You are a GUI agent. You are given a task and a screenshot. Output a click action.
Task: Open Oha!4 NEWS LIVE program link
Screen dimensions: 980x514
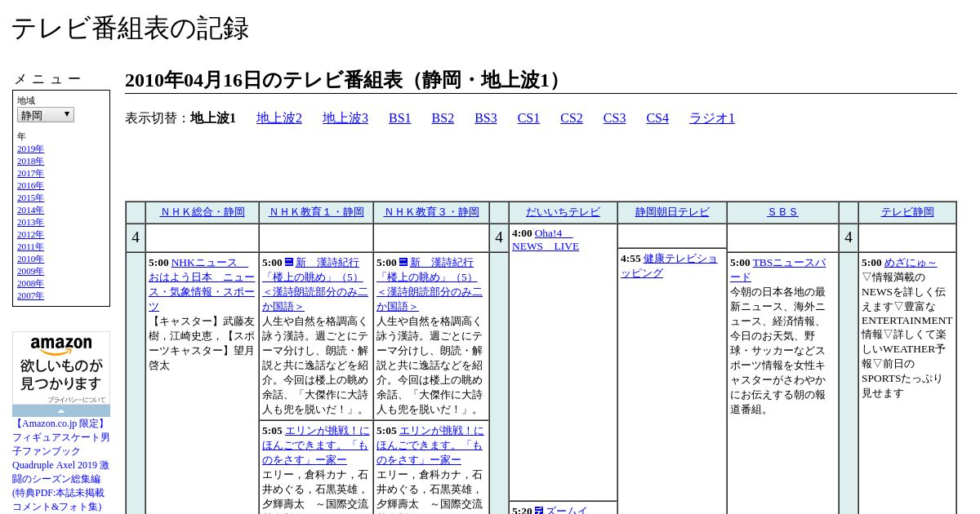[x=546, y=240]
